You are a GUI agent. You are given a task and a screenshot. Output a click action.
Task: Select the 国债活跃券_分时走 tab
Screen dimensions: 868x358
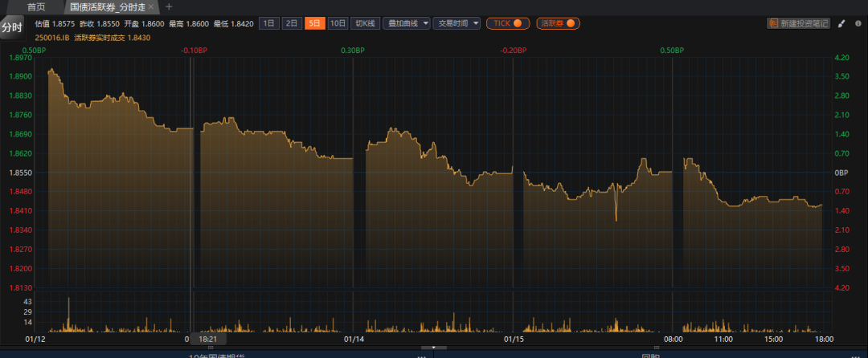click(106, 6)
